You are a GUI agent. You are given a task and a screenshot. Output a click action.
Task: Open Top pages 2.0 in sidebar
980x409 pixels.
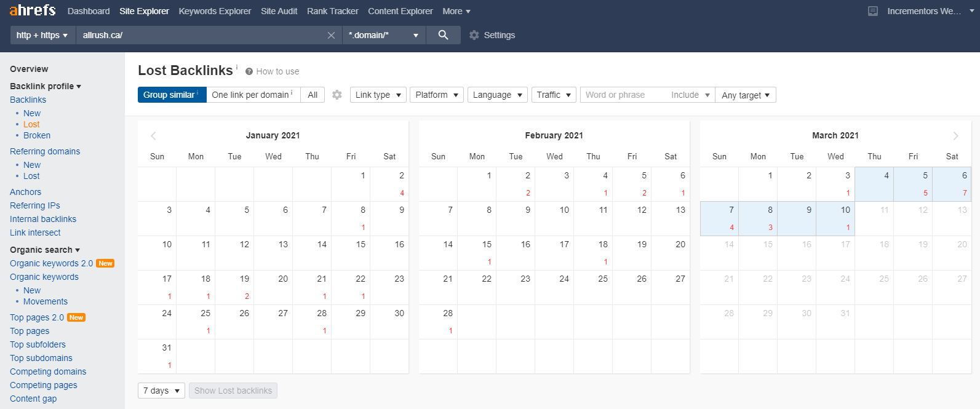pos(37,317)
